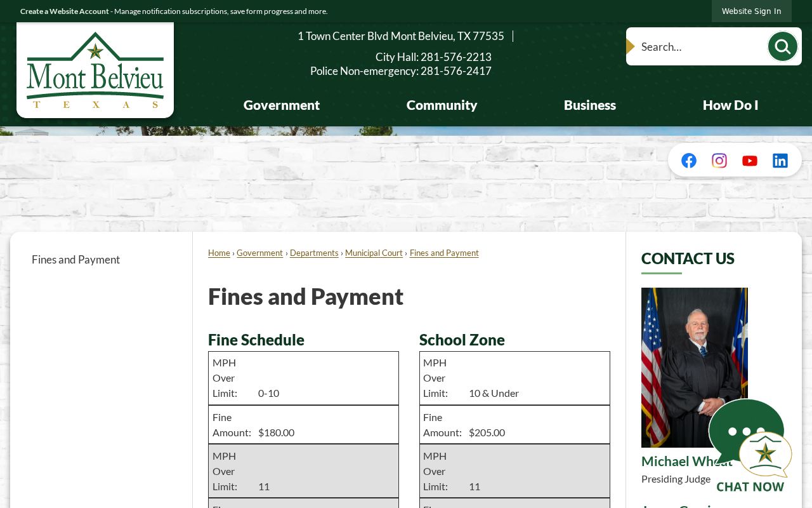Open the Facebook social icon
812x508 pixels.
coord(689,161)
